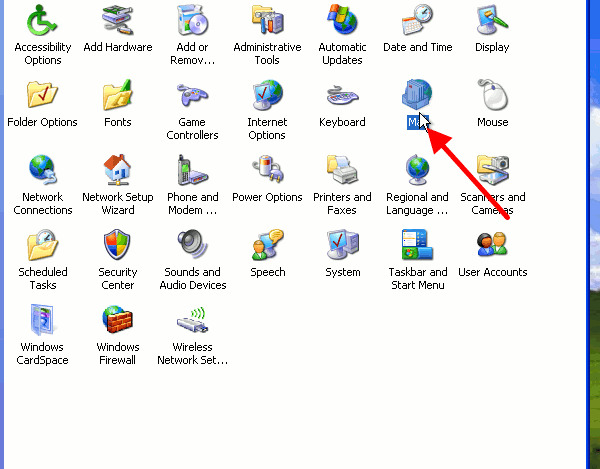The width and height of the screenshot is (600, 469).
Task: Open the Speech icon
Action: point(267,244)
